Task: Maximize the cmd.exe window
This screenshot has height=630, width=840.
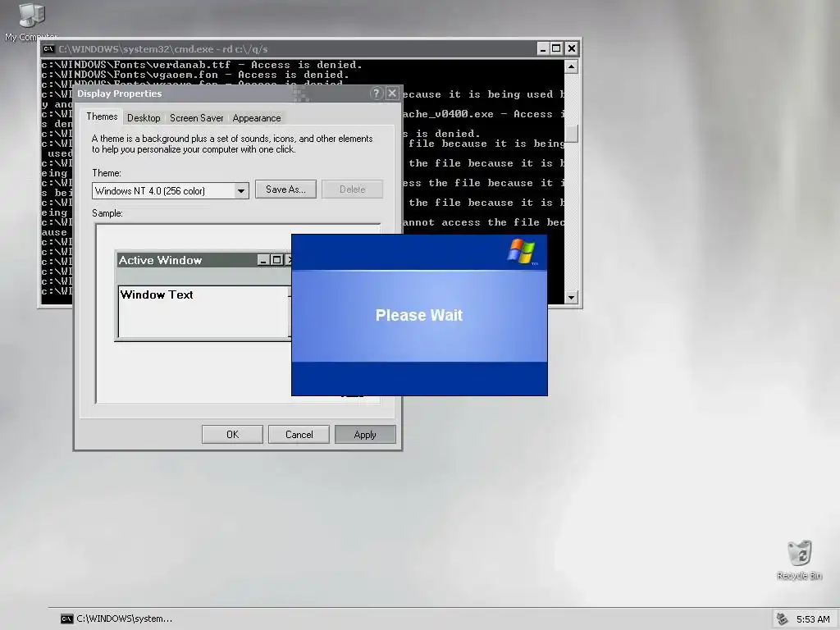Action: (x=557, y=48)
